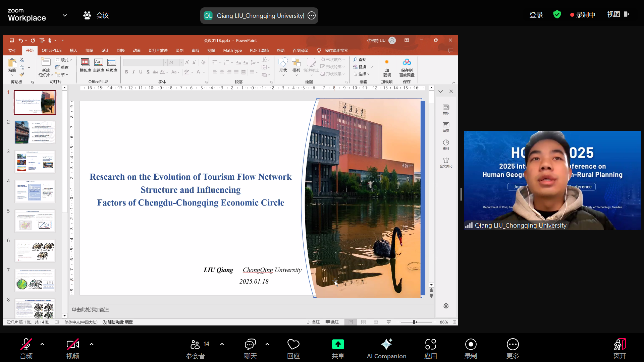Open the 参会者 participants panel
This screenshot has height=362, width=644.
click(196, 349)
